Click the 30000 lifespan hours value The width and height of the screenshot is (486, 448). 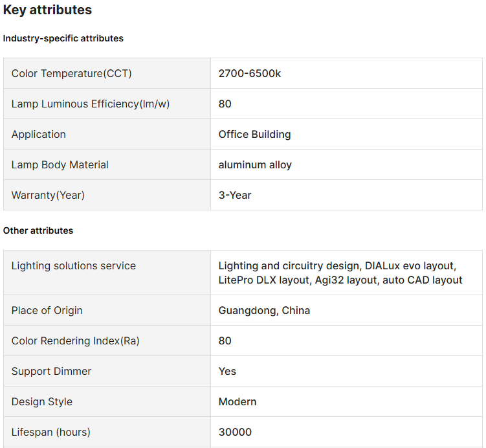click(x=235, y=432)
